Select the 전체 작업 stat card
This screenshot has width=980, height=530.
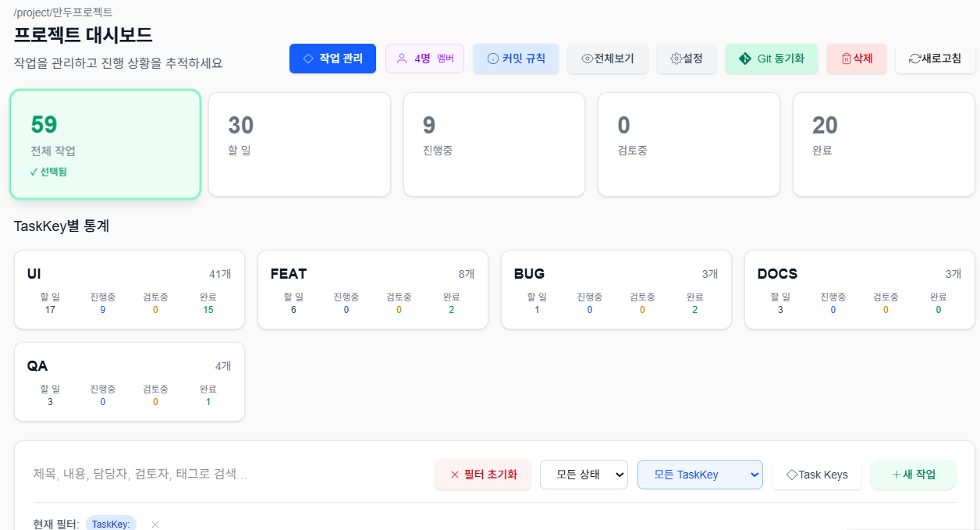tap(105, 144)
